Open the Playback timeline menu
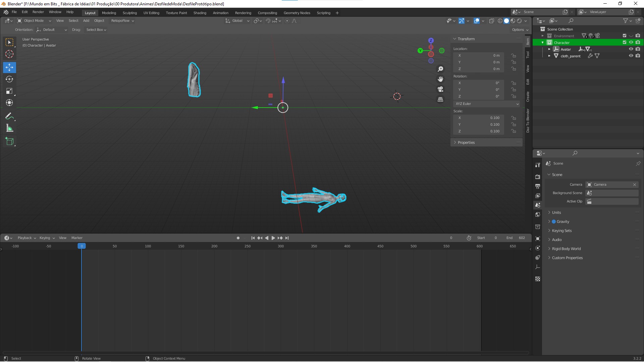The width and height of the screenshot is (644, 362). [x=27, y=238]
